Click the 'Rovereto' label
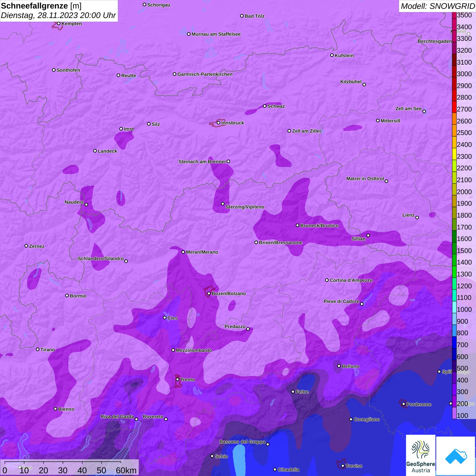The height and width of the screenshot is (476, 476). pyautogui.click(x=153, y=417)
